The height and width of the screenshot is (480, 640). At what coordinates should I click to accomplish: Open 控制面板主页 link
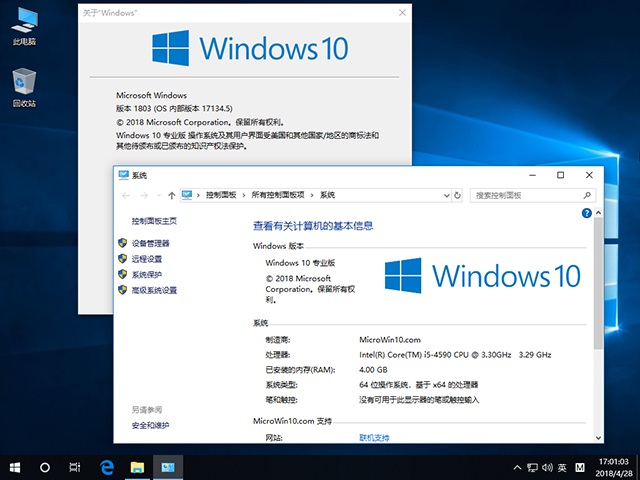pos(154,221)
